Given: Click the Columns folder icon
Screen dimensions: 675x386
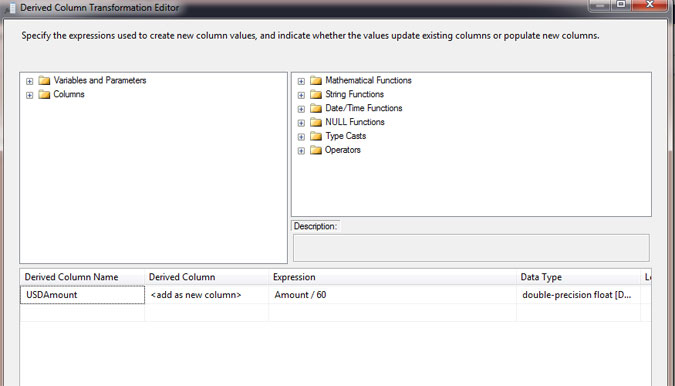Looking at the screenshot, I should (x=44, y=94).
